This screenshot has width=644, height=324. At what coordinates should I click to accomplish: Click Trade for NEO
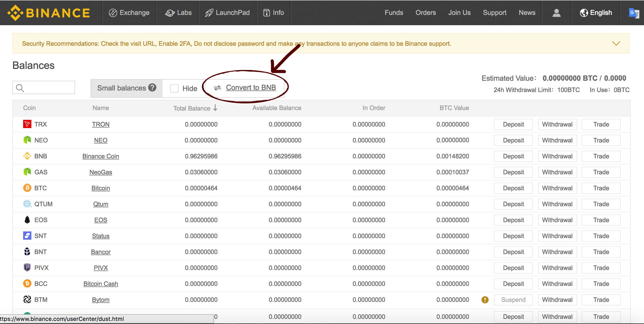click(x=601, y=140)
